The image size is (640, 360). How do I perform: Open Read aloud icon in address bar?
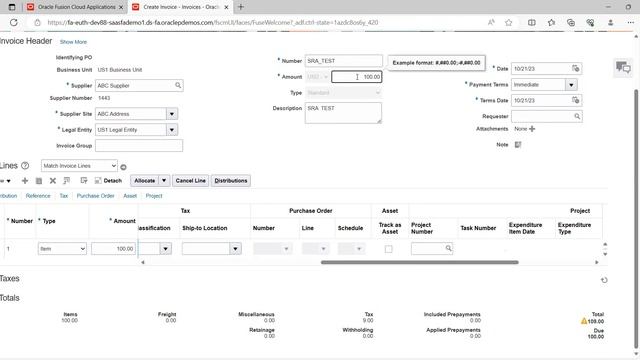click(x=491, y=22)
